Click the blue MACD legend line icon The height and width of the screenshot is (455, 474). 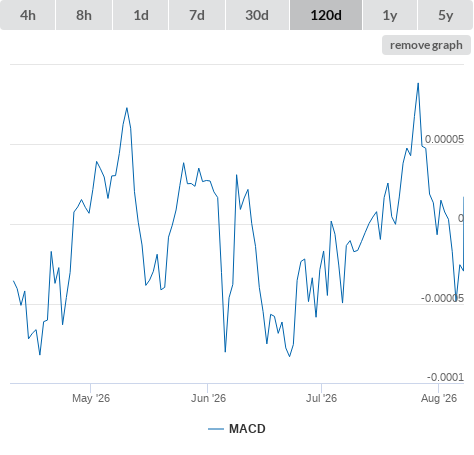pos(216,429)
